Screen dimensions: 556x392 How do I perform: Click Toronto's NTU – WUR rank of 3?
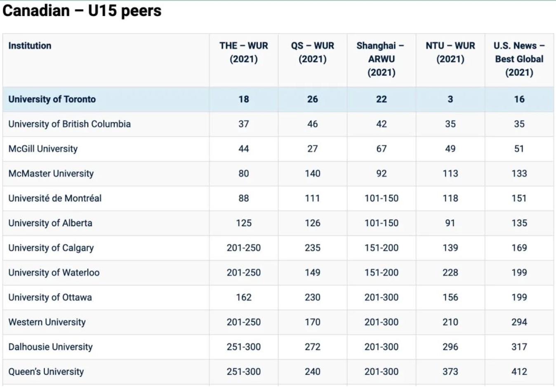pyautogui.click(x=450, y=99)
